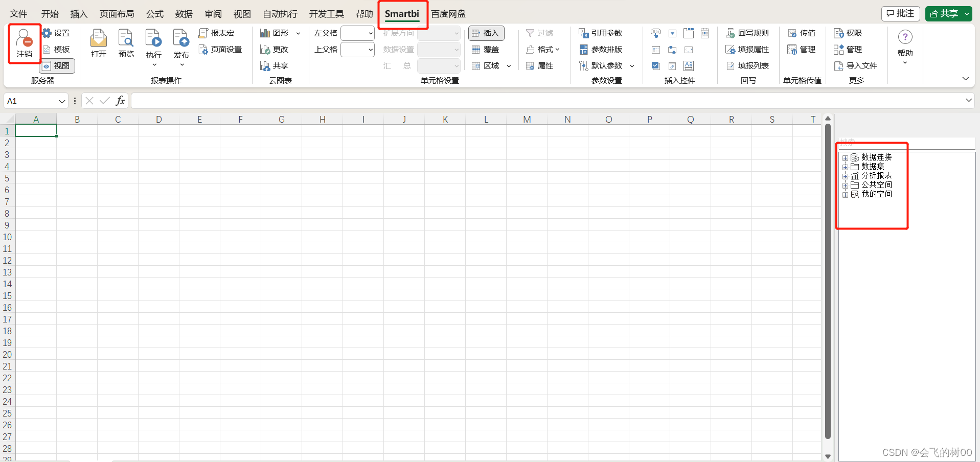
Task: Click the 批注 comments button
Action: (x=900, y=13)
